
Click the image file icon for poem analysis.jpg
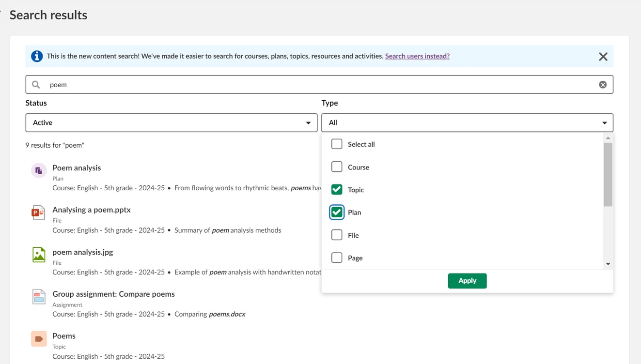click(39, 255)
